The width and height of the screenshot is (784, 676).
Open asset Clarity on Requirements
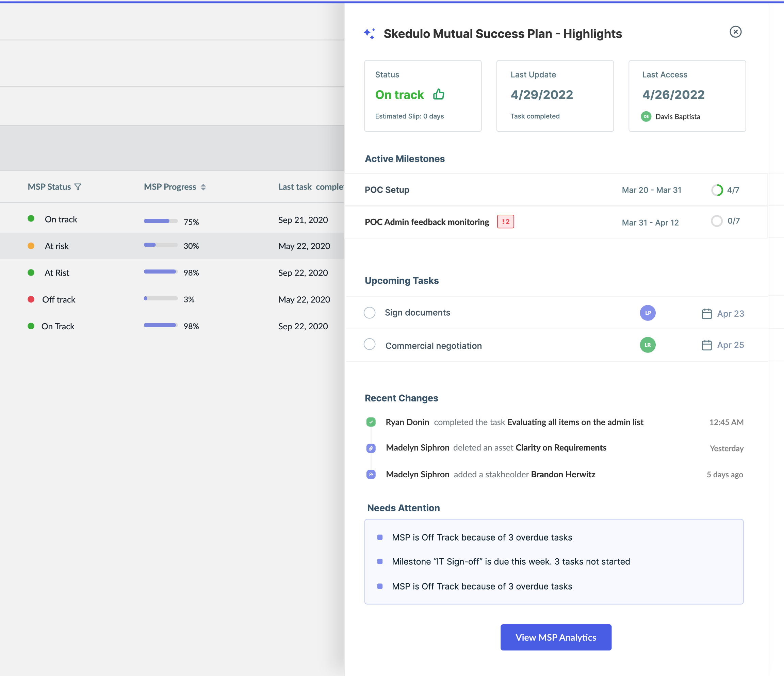coord(561,448)
